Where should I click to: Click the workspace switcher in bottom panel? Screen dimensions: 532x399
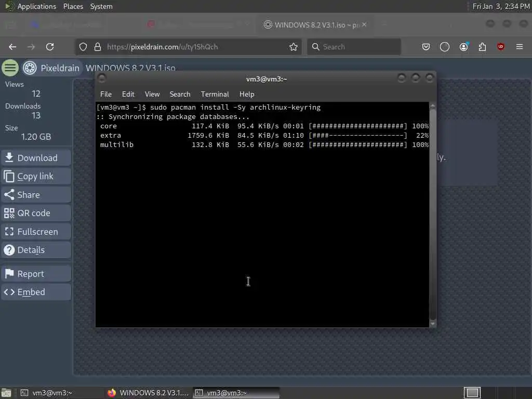coord(472,393)
